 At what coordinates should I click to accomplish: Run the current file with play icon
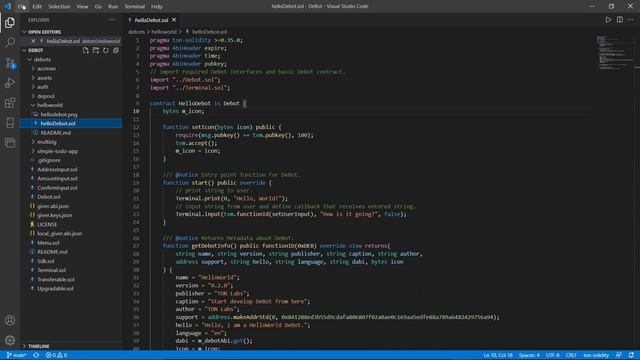[608, 20]
